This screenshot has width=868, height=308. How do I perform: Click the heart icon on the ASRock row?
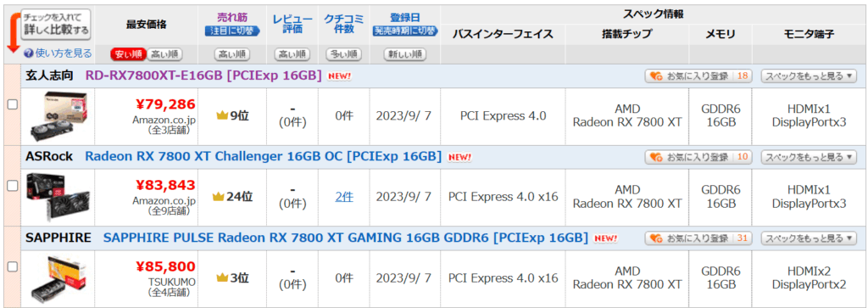(655, 157)
